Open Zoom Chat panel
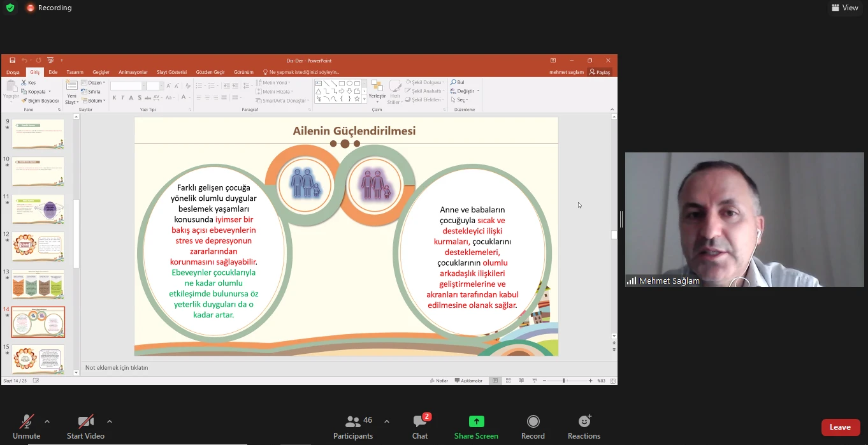The width and height of the screenshot is (868, 445). pos(420,427)
